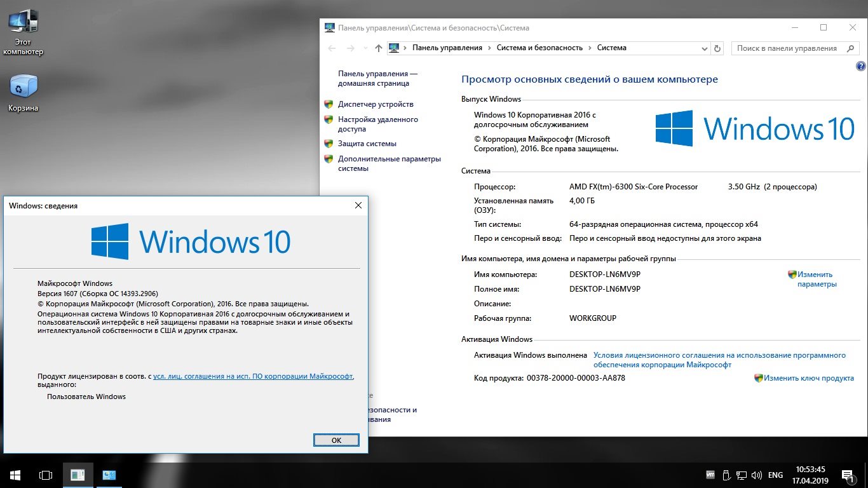Image resolution: width=868 pixels, height=488 pixels.
Task: Open 'усл. лиц. соглашения' link in About dialog
Action: [x=253, y=376]
